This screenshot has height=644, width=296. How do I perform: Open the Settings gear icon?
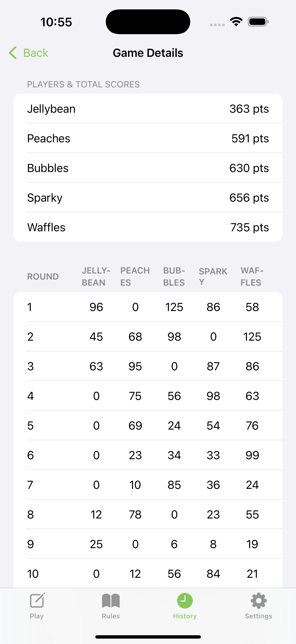coord(259,600)
